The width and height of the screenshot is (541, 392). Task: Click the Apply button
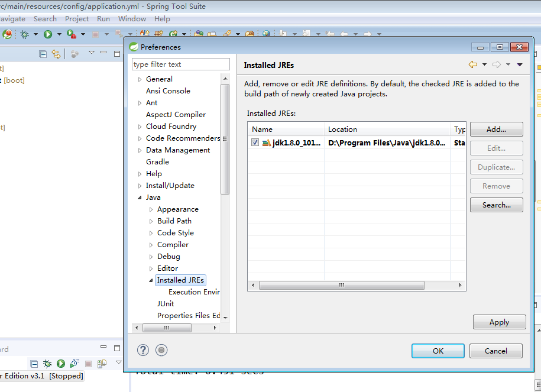pos(499,322)
